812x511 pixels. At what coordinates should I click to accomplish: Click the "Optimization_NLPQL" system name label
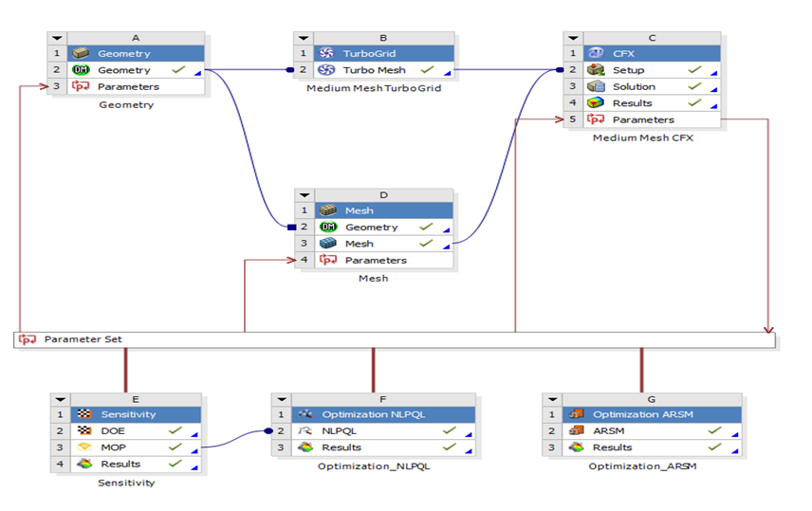[374, 465]
